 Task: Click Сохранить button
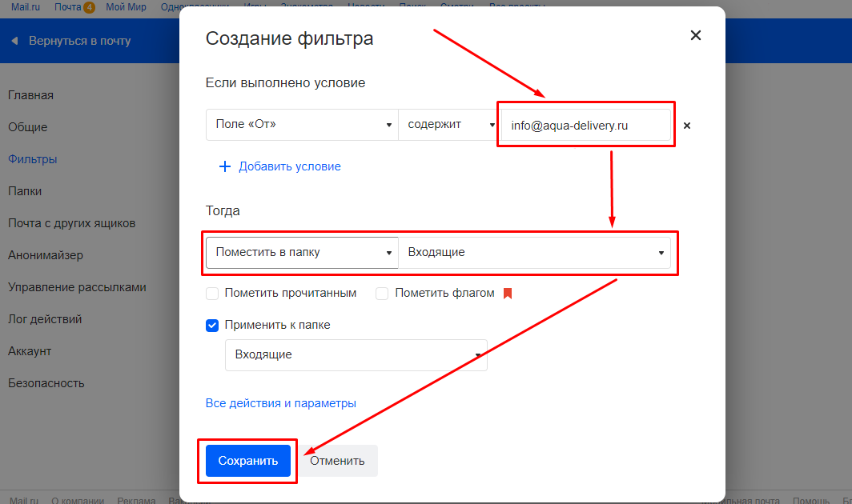[247, 461]
